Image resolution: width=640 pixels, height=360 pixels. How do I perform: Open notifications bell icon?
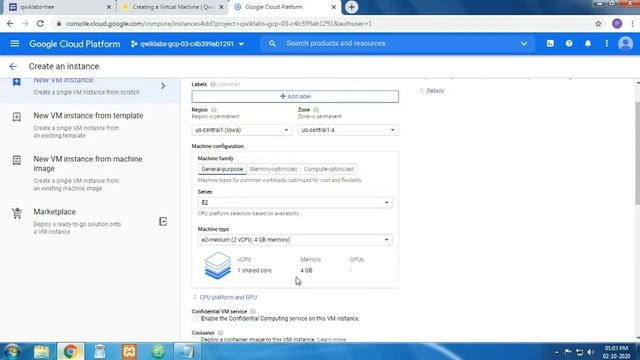pyautogui.click(x=588, y=44)
